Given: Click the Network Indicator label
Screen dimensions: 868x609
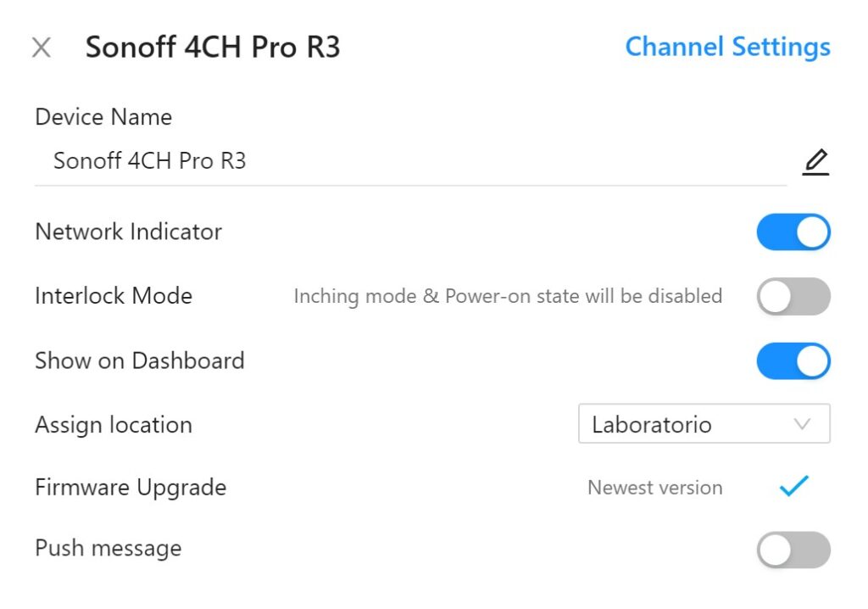Looking at the screenshot, I should tap(128, 232).
